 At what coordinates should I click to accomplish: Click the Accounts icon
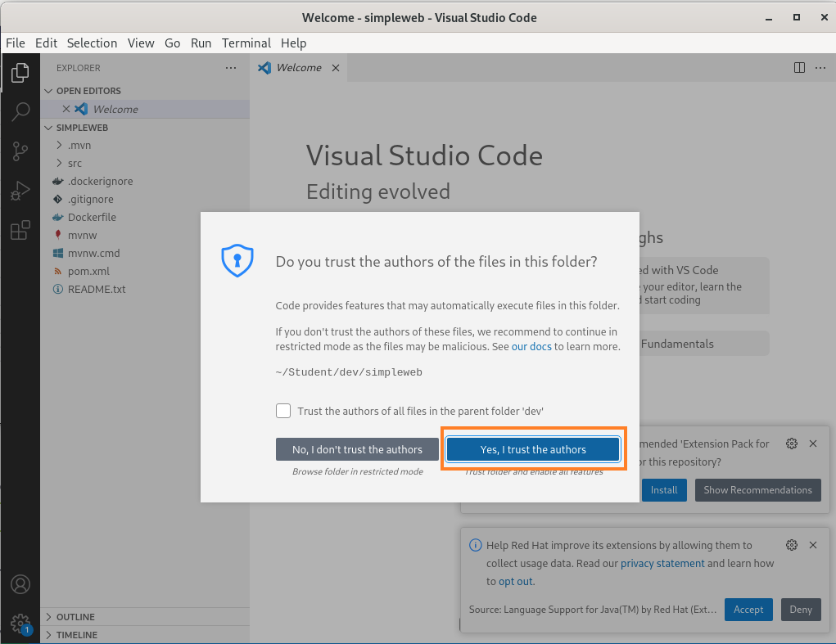click(20, 584)
